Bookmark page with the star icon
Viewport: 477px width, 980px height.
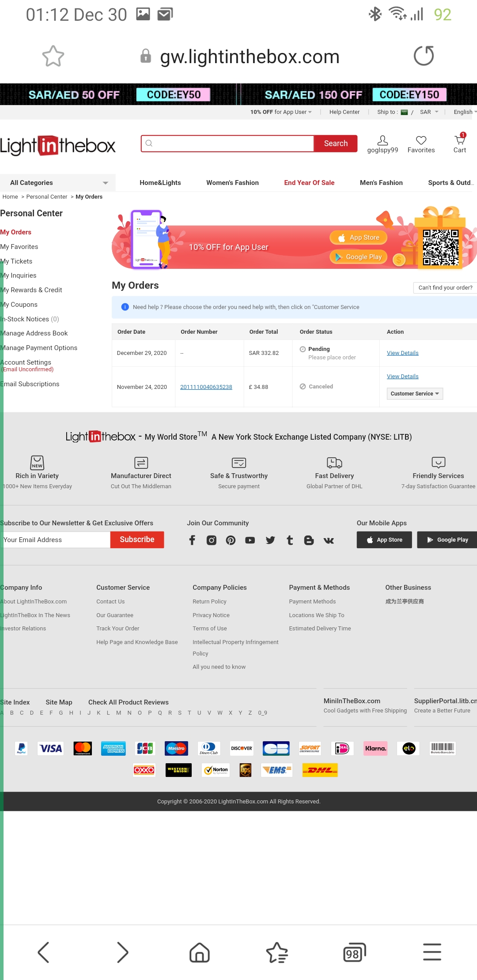[53, 56]
